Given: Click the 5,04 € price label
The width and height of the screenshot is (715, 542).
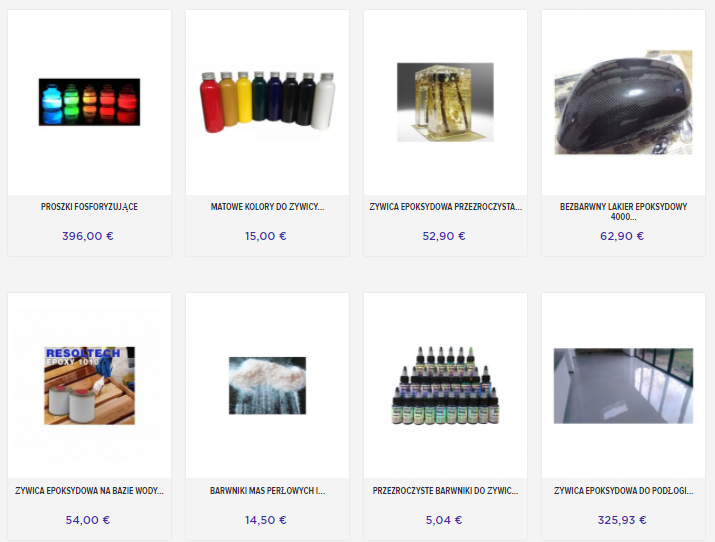Looking at the screenshot, I should (x=444, y=520).
